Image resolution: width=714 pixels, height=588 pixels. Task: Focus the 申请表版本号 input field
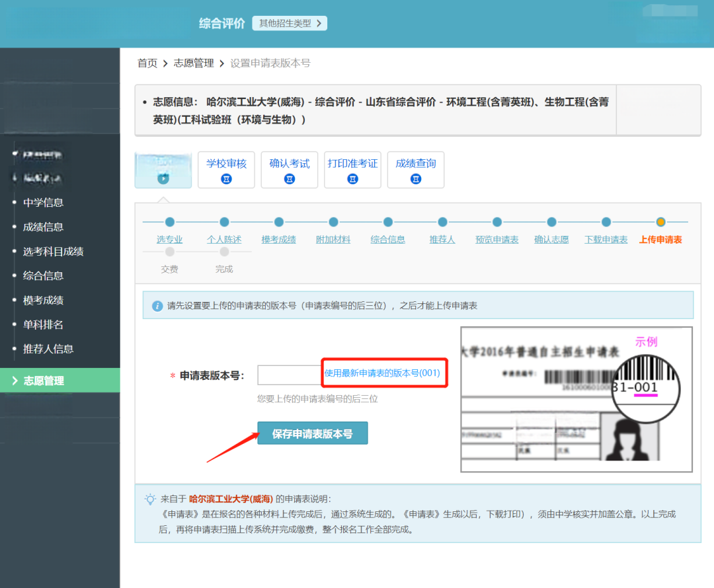click(290, 375)
